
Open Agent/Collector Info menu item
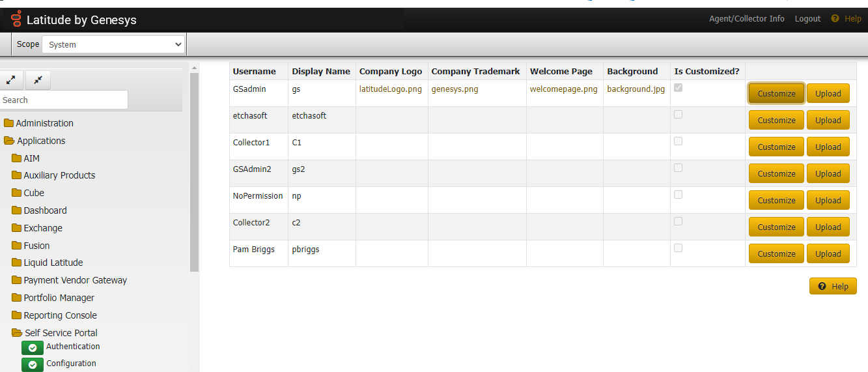coord(746,19)
